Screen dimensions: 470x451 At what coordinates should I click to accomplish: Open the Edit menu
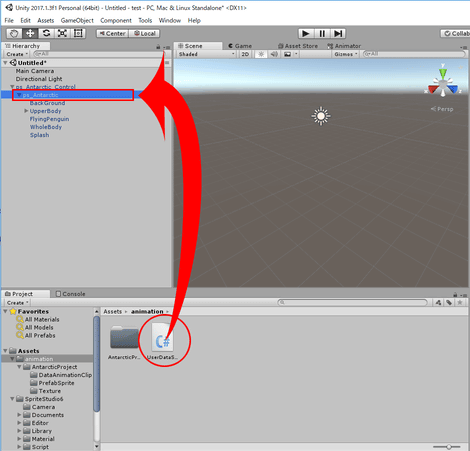[x=25, y=20]
